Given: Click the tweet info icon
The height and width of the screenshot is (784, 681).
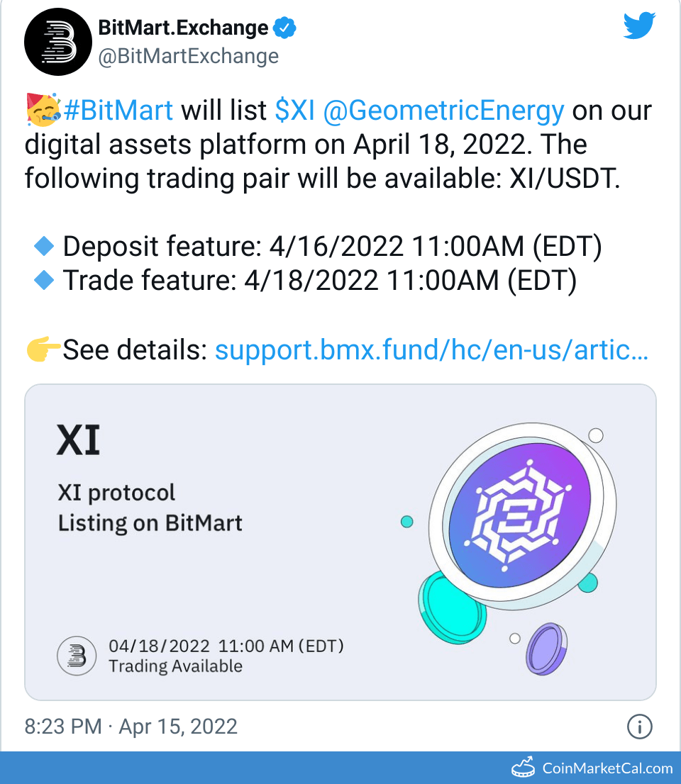Looking at the screenshot, I should (x=640, y=726).
